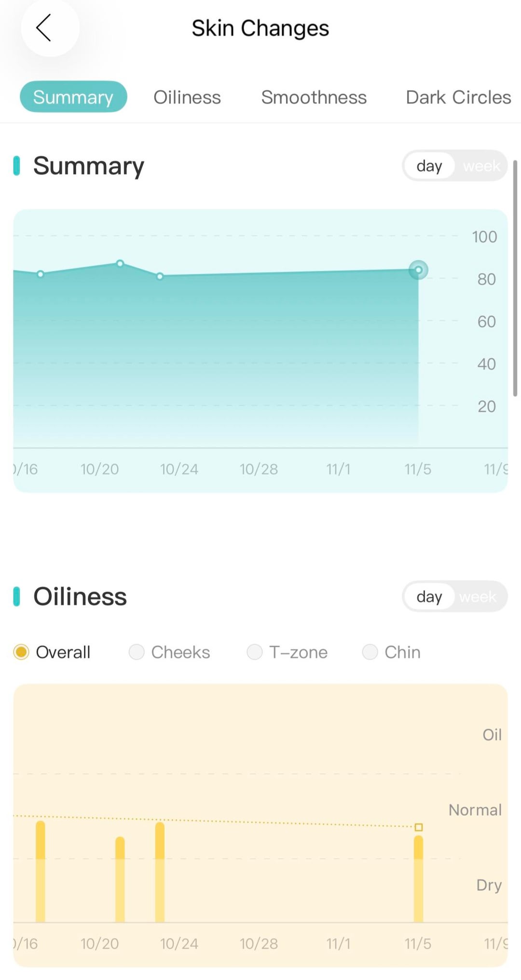Viewport: 521px width, 980px height.
Task: Tap the square marker above the 11/5 oiliness bar
Action: pyautogui.click(x=419, y=827)
